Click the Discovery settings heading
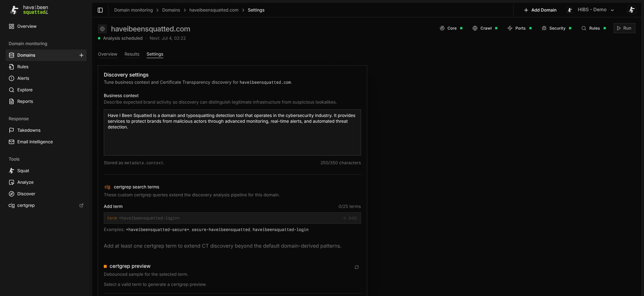The width and height of the screenshot is (644, 296). click(126, 75)
